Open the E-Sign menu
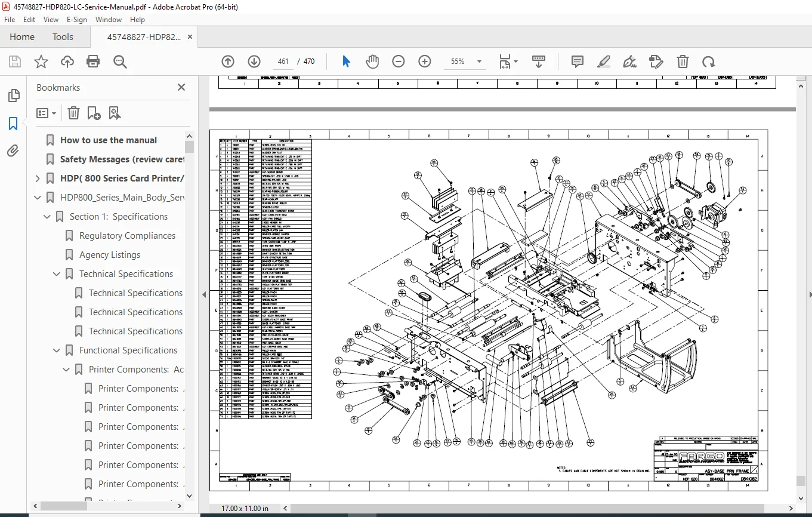 point(77,19)
